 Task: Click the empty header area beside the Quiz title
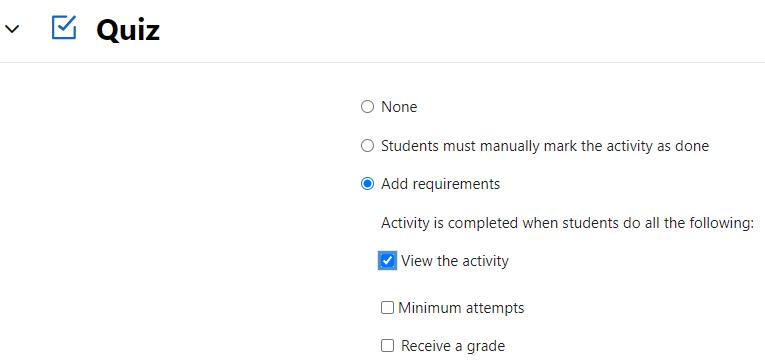point(459,29)
